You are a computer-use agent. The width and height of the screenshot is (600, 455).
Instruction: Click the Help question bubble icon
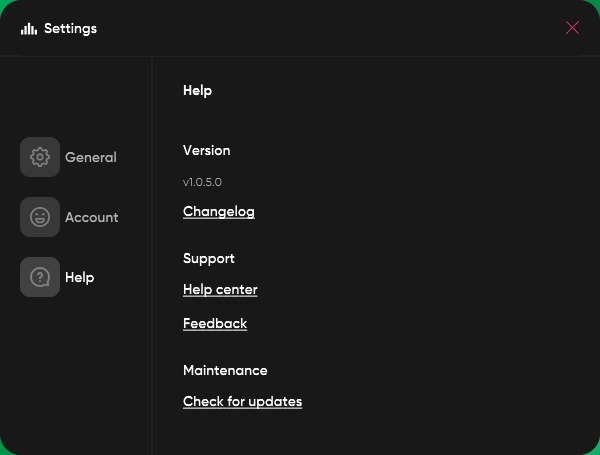point(40,277)
